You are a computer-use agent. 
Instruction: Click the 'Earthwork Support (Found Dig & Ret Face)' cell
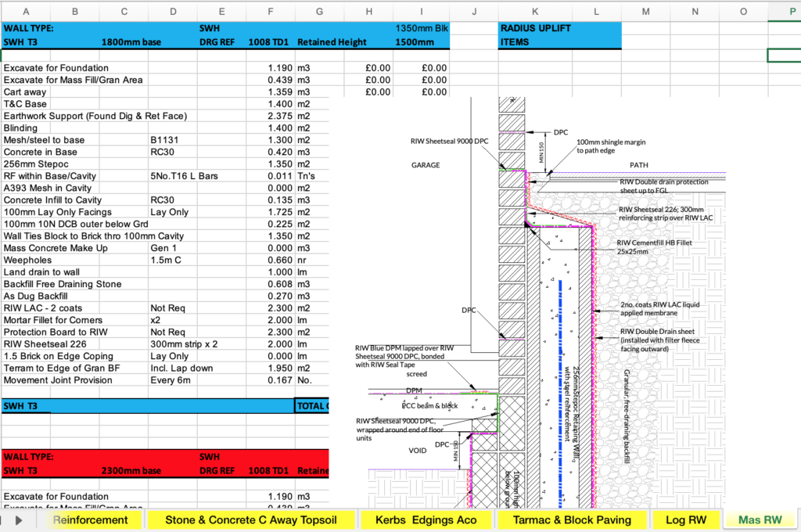(95, 116)
